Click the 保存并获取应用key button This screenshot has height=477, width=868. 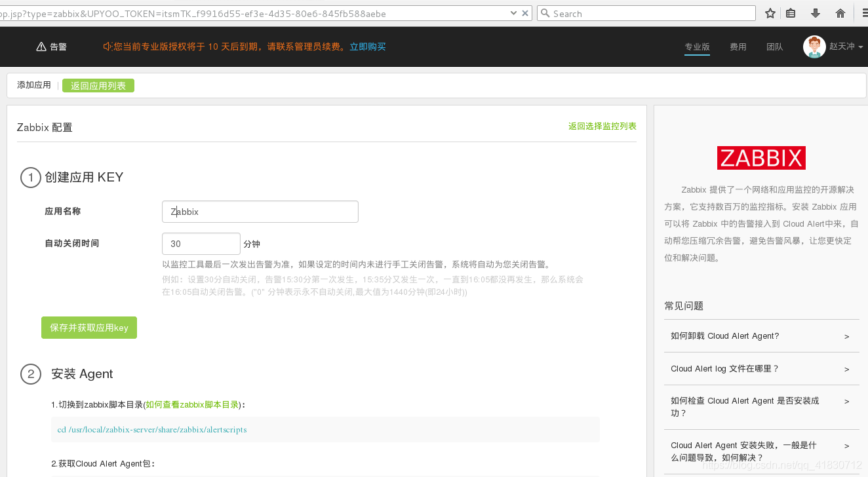pos(89,328)
